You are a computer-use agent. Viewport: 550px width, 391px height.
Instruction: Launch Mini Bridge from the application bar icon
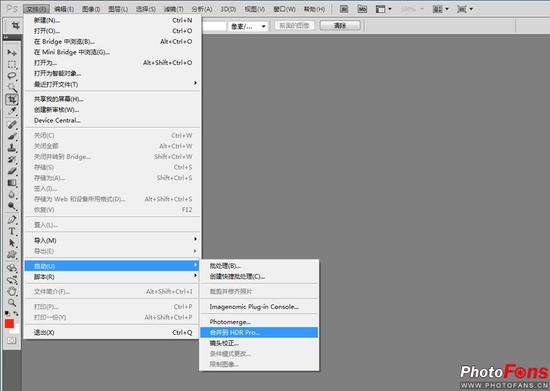coord(362,9)
